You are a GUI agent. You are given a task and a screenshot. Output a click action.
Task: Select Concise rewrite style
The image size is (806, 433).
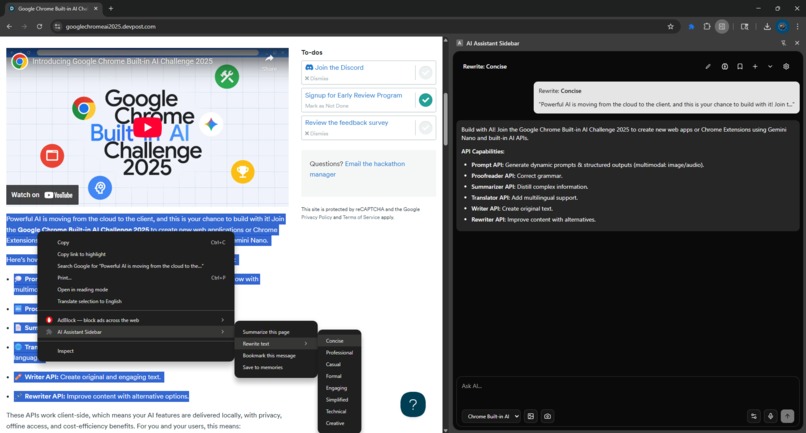(339, 340)
